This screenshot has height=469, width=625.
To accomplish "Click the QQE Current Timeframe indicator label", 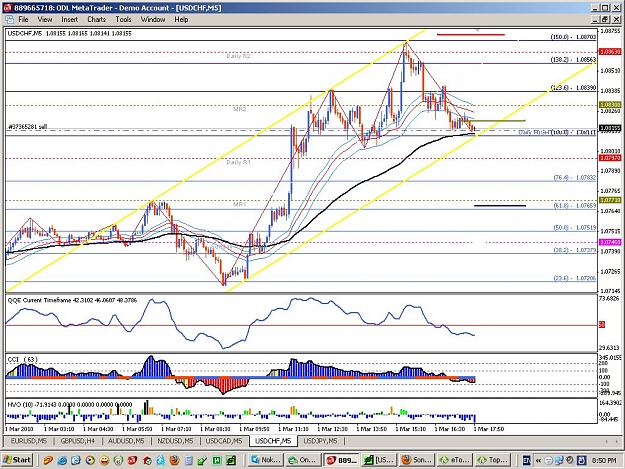I will (x=72, y=300).
